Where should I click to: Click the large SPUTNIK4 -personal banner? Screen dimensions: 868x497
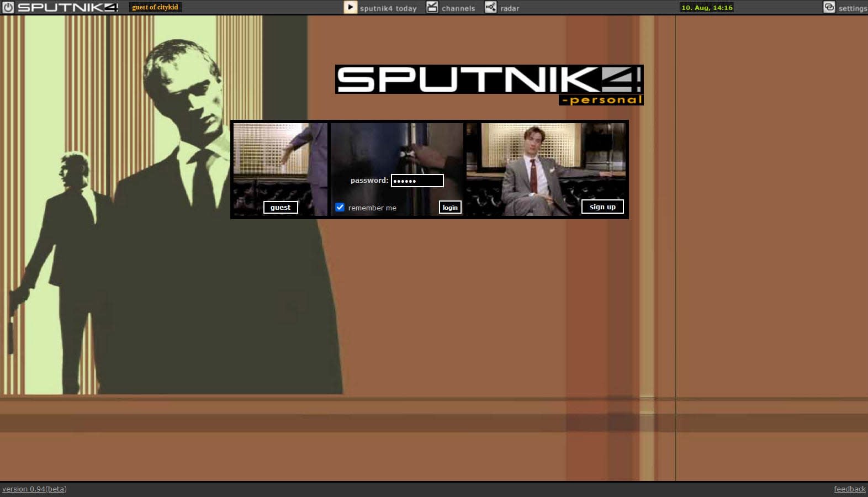[x=489, y=84]
